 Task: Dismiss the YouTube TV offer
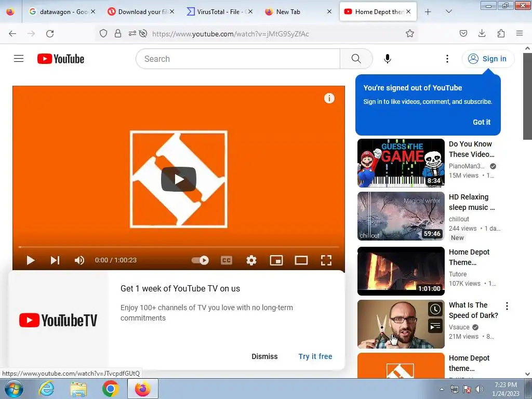264,356
